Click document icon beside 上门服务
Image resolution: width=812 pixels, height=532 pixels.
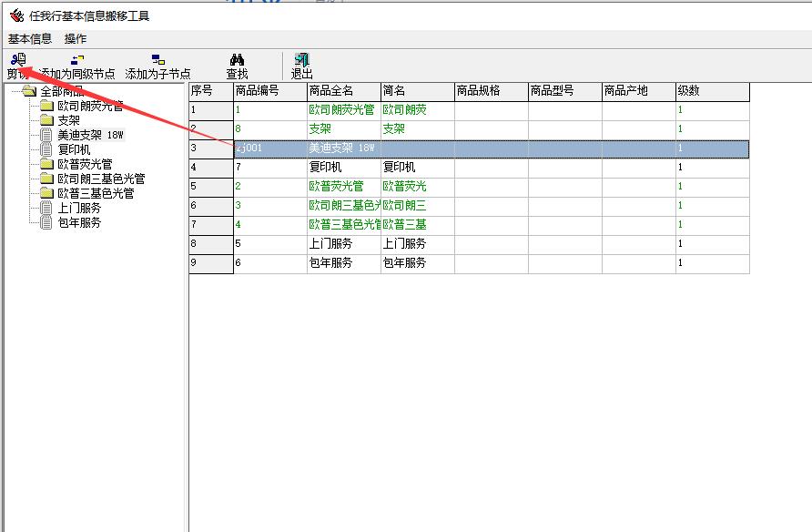click(46, 208)
